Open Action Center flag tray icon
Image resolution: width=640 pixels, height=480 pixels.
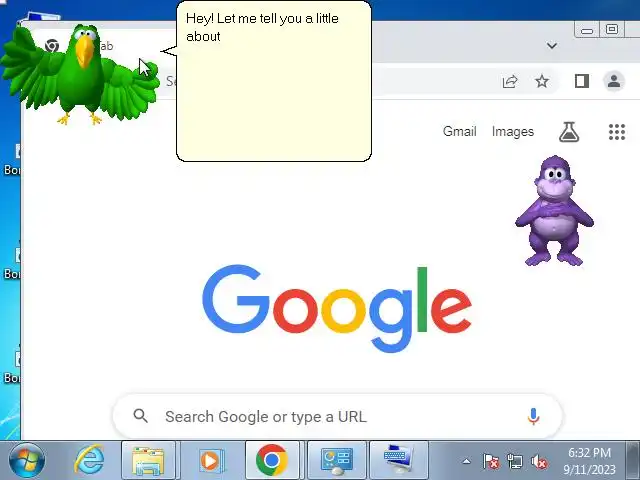point(491,462)
